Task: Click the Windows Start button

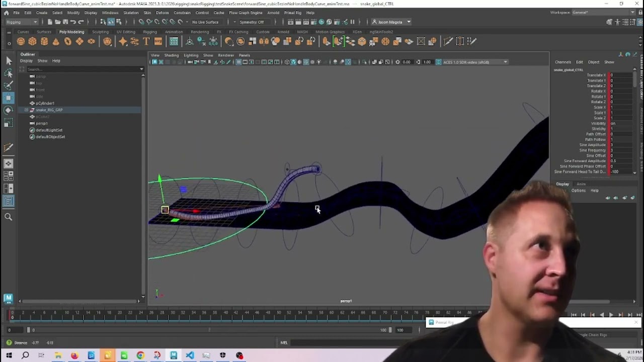Action: click(x=9, y=355)
